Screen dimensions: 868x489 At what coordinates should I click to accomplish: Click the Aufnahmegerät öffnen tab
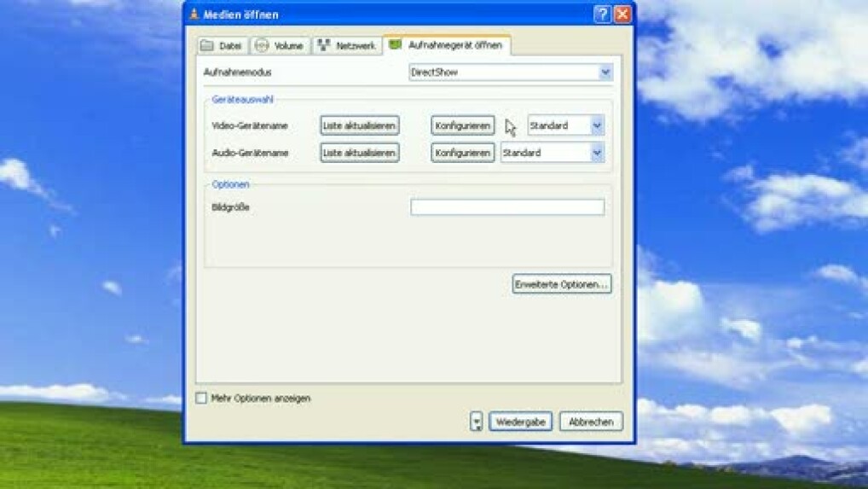point(447,44)
